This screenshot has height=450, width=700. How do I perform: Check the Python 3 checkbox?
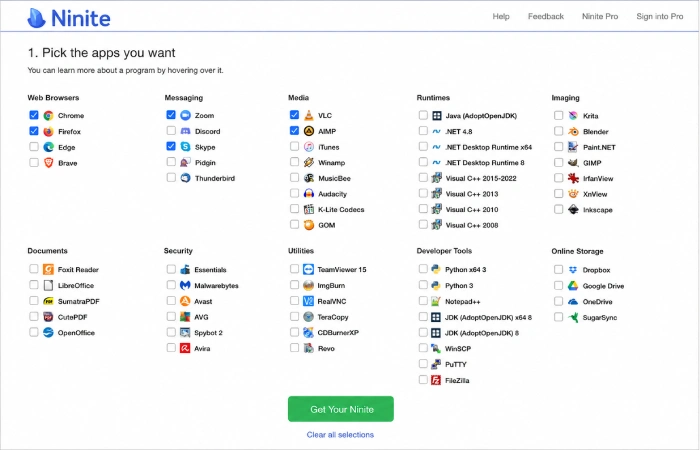coord(423,284)
